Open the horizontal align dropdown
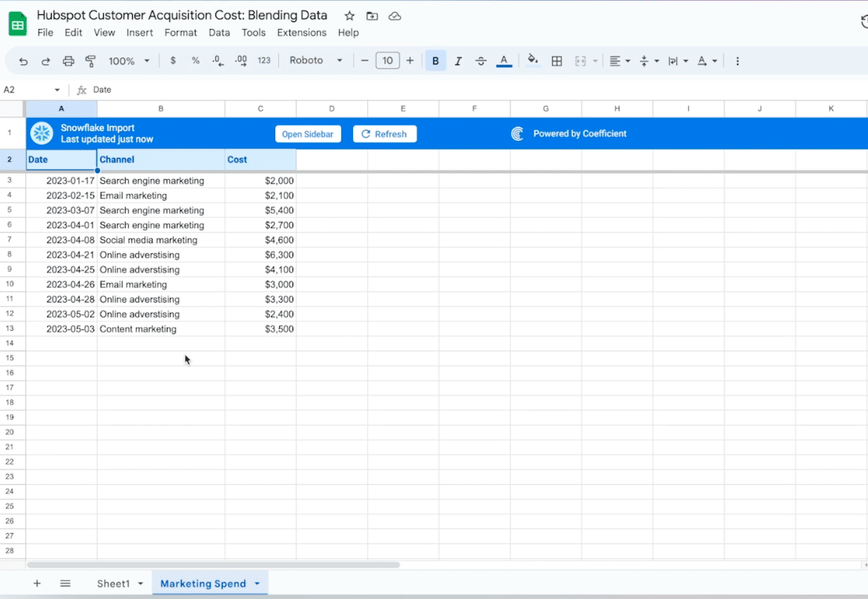868x599 pixels. (x=620, y=61)
